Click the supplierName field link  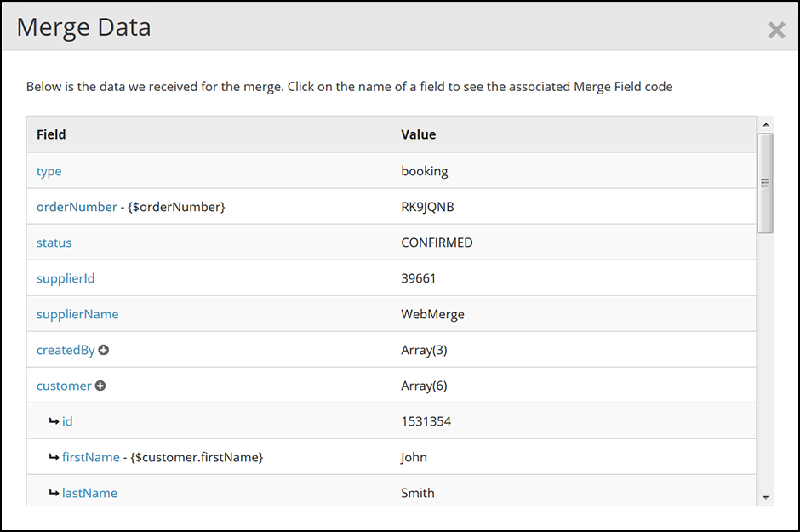pos(77,314)
